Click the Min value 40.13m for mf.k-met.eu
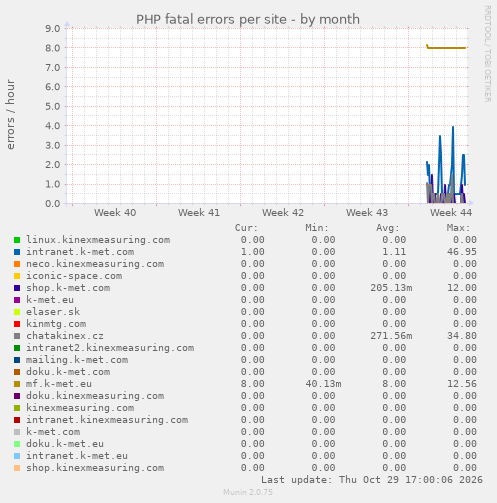The image size is (497, 503). (323, 384)
